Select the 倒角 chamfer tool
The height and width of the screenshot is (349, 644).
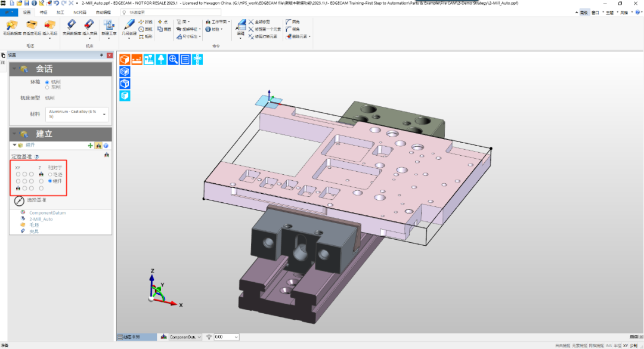pyautogui.click(x=292, y=29)
